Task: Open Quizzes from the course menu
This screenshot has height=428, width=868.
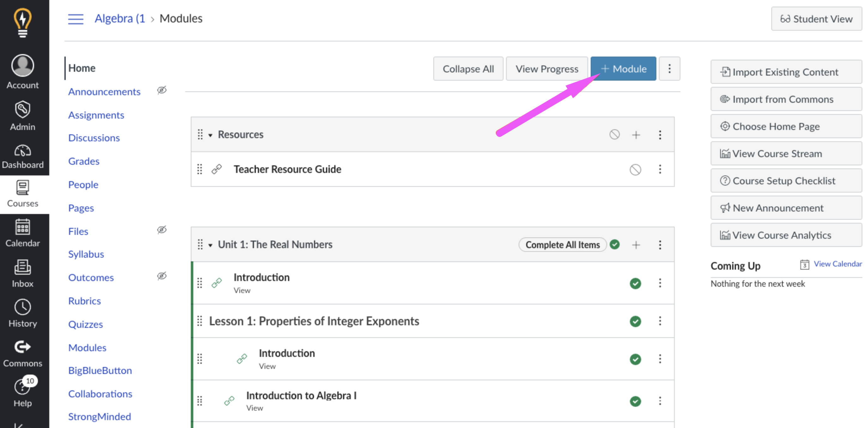Action: (x=85, y=324)
